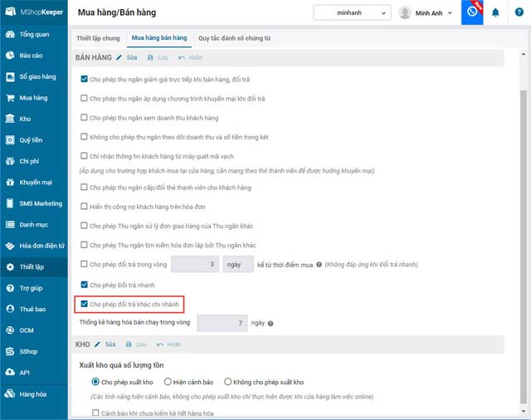Open Thiết lập in the sidebar
Screen dimensions: 531x420
[x=32, y=266]
